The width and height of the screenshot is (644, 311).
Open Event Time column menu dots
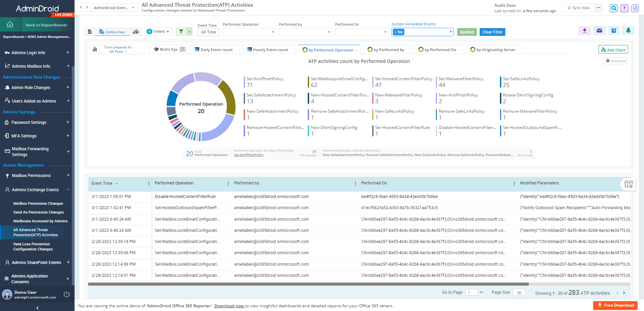tap(149, 183)
